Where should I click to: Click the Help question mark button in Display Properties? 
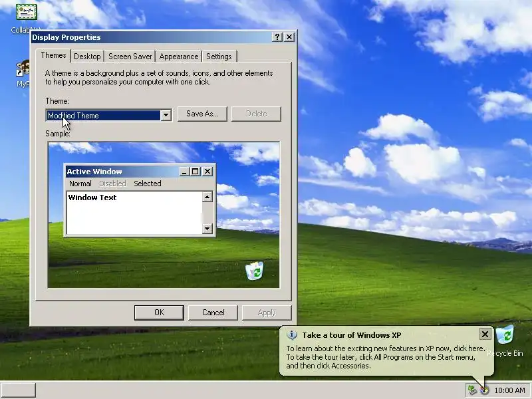277,37
